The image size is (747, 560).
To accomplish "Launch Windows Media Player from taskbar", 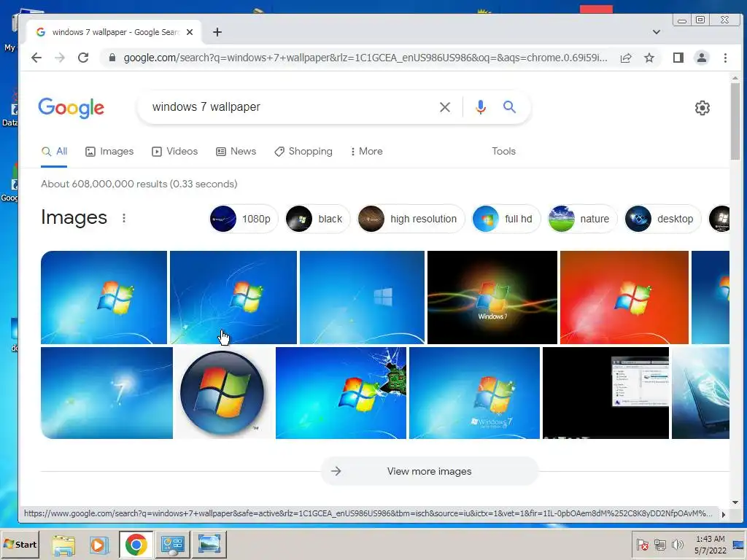I will 99,544.
